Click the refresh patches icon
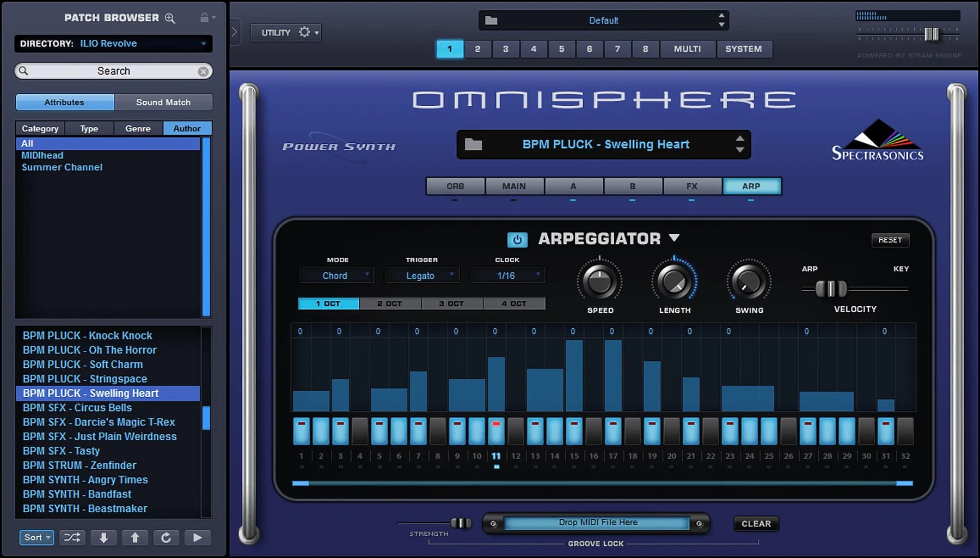980x558 pixels. [x=167, y=537]
